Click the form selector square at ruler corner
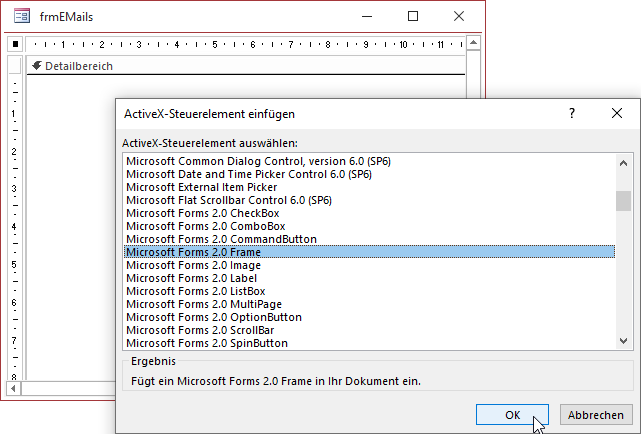 click(x=15, y=44)
